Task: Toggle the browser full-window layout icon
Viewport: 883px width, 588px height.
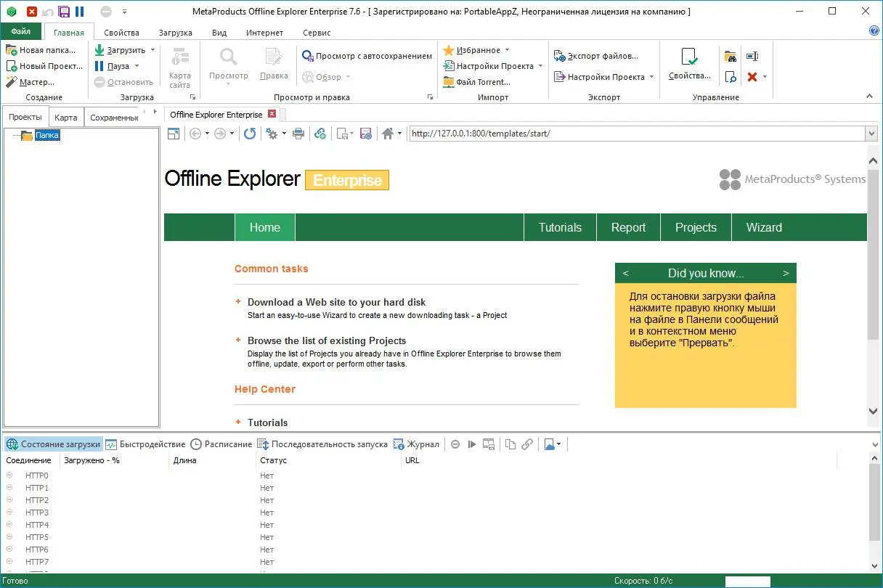Action: pos(174,134)
